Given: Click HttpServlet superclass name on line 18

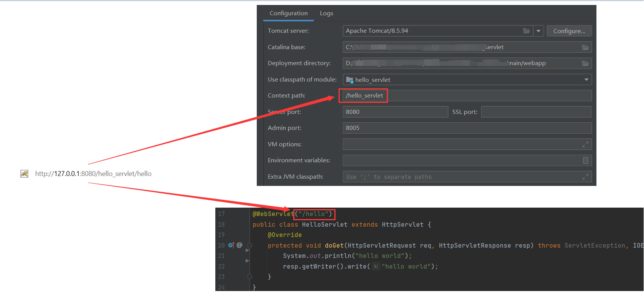Looking at the screenshot, I should tap(402, 225).
